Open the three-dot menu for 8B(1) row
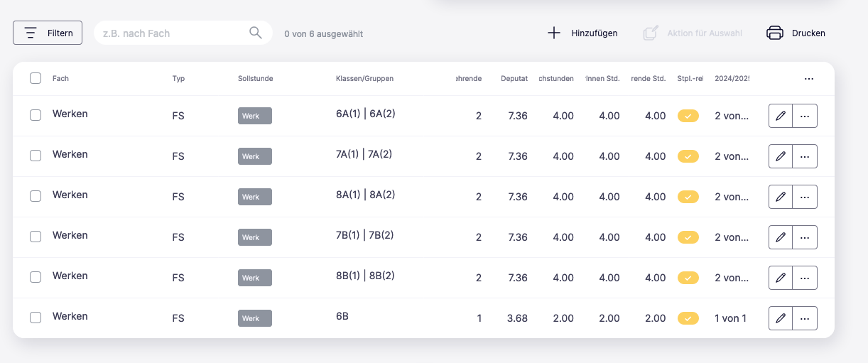The image size is (868, 363). coord(805,278)
